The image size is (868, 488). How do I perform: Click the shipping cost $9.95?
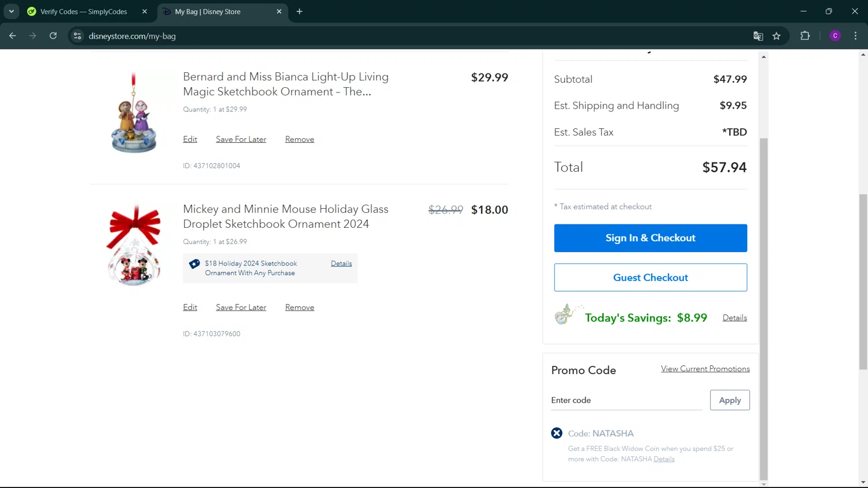[733, 106]
